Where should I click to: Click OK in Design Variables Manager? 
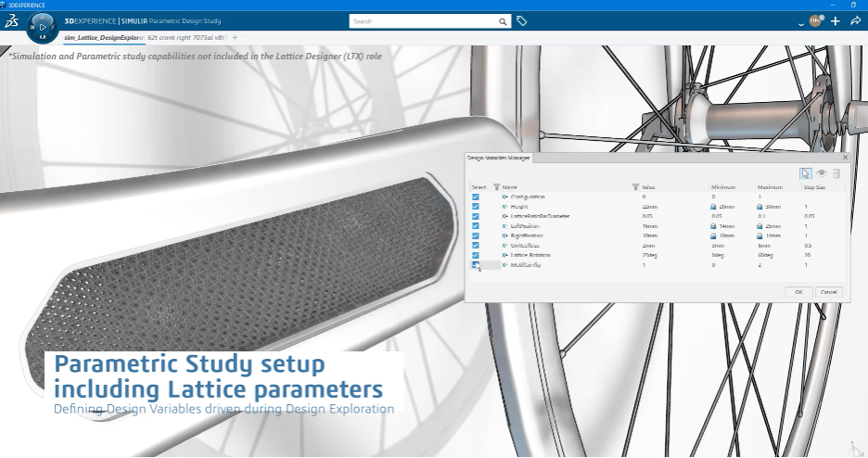798,292
